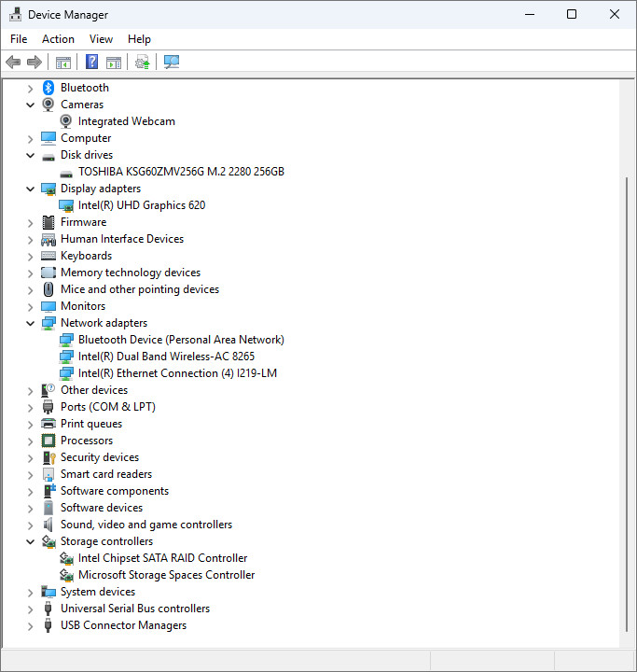Collapse the Storage controllers category
This screenshot has width=637, height=672.
(x=30, y=541)
